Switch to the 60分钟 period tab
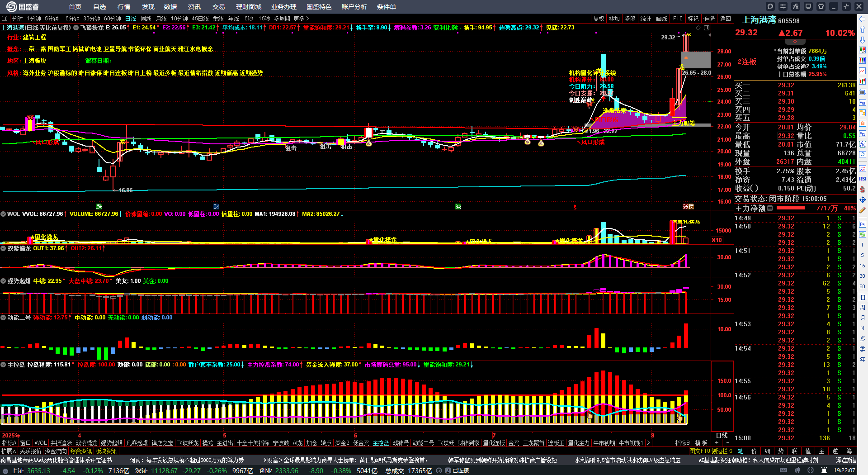868x475 pixels. point(113,19)
